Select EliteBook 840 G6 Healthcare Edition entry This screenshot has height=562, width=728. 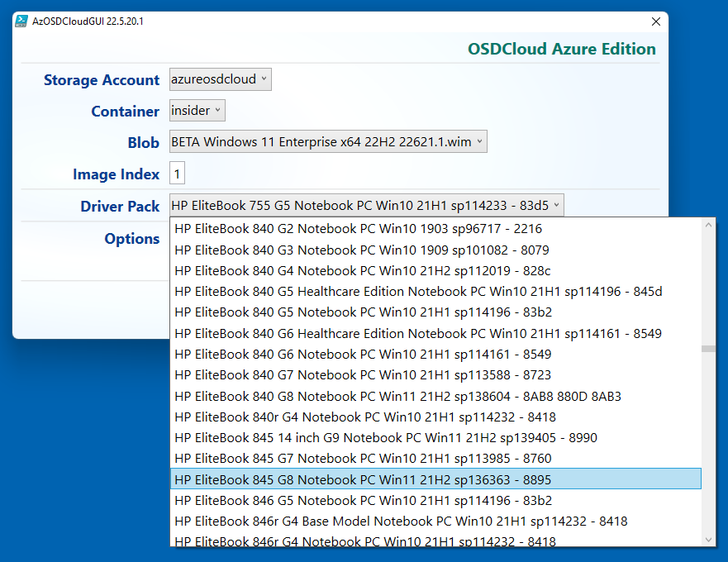click(x=435, y=334)
